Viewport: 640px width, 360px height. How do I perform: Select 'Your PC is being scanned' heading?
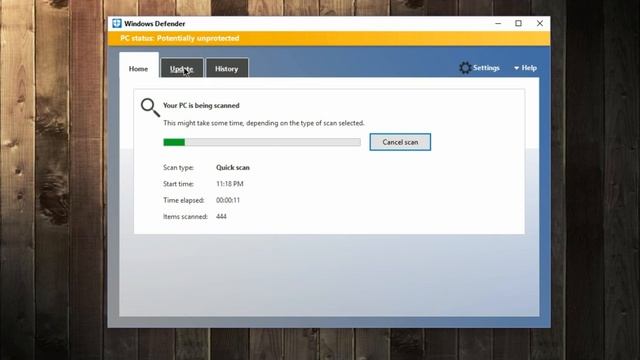coord(201,105)
